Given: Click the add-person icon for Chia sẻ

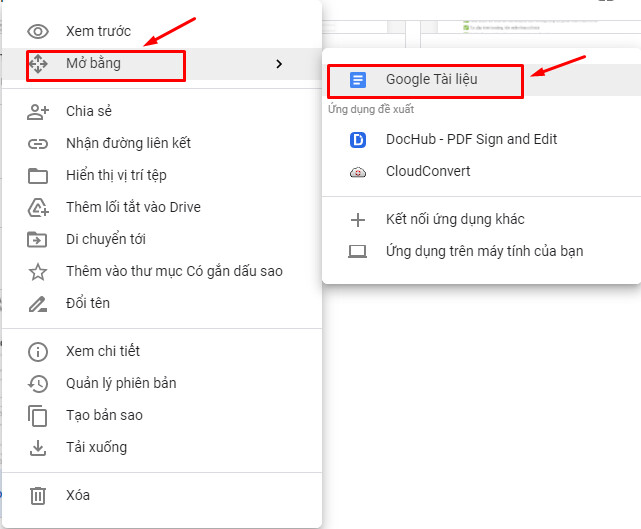Looking at the screenshot, I should click(38, 112).
